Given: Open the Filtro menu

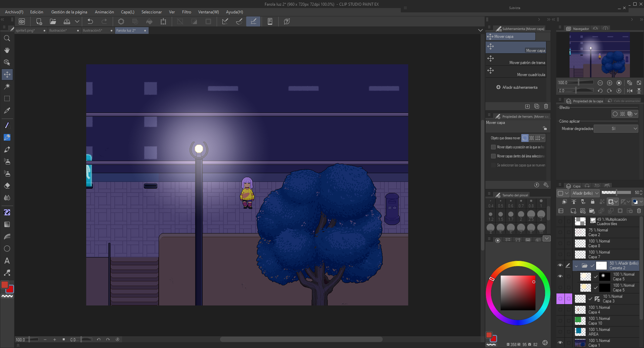Looking at the screenshot, I should pos(186,12).
